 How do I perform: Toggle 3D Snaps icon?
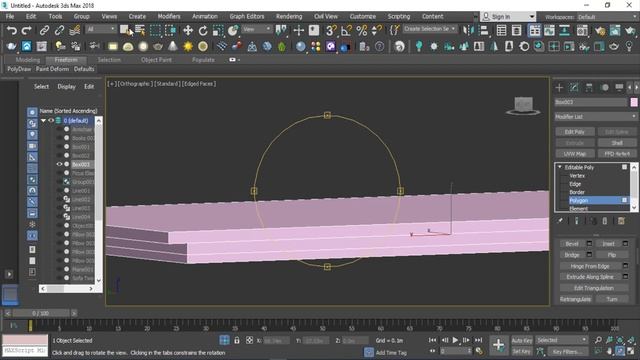coord(331,31)
